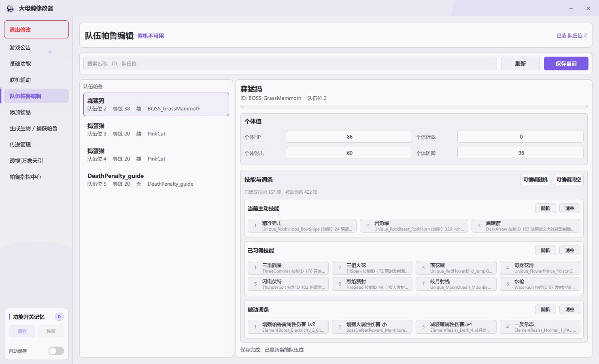Open learned skill slot 落花踏
Viewport: 599px width, 364px height.
pyautogui.click(x=456, y=268)
